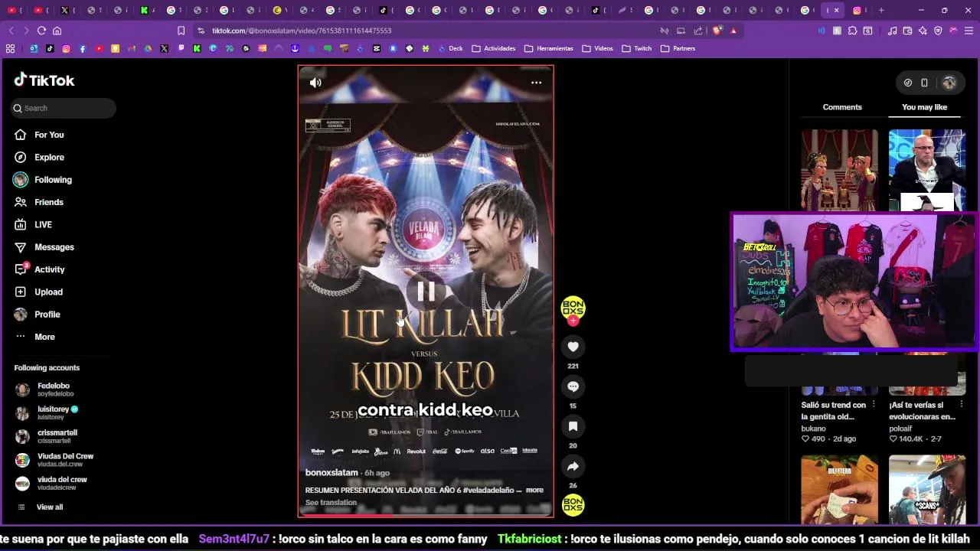
Task: Open Fedelobo following account
Action: [x=54, y=390]
